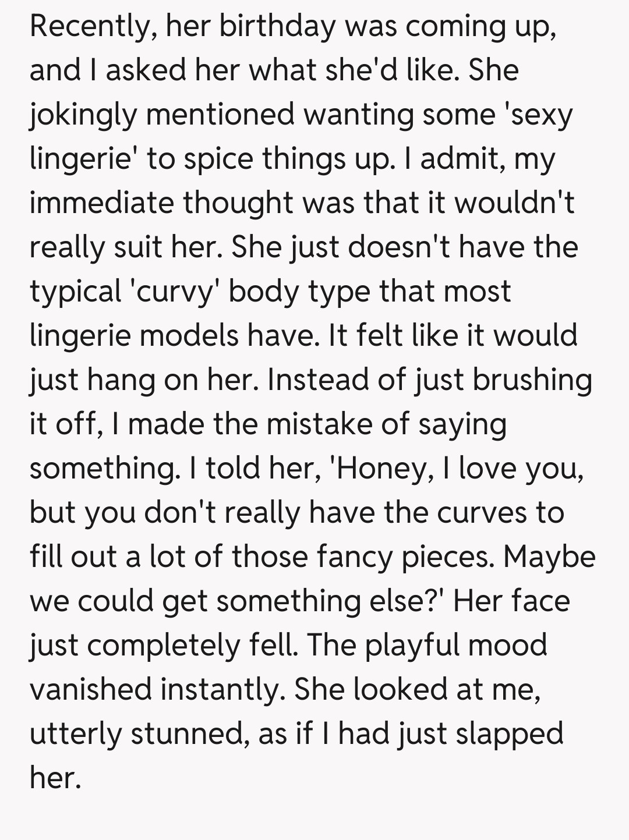Screen dimensions: 629x840
Task: Click the word "brushing"
Action: point(532,380)
